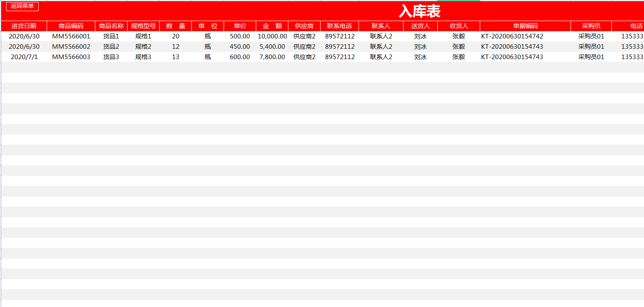Image resolution: width=644 pixels, height=307 pixels.
Task: Click the 商品名称 column header
Action: 112,26
